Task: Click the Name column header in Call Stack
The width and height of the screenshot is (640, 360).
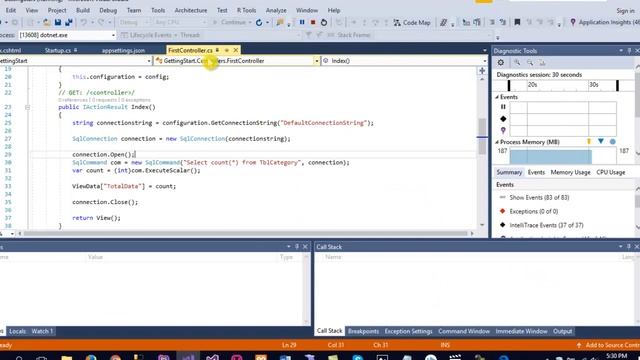Action: pyautogui.click(x=333, y=257)
